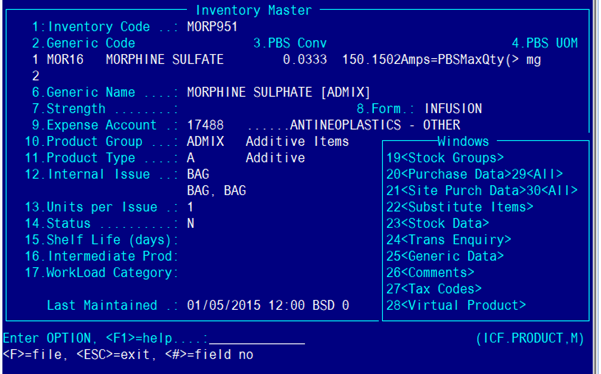The width and height of the screenshot is (601, 374).
Task: Click the MORPHINE SULFATE generic description
Action: 165,60
